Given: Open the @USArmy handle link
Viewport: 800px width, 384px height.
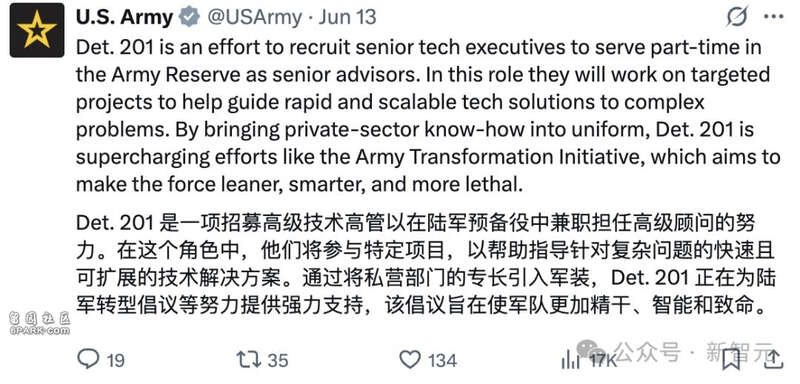Looking at the screenshot, I should click(x=254, y=18).
